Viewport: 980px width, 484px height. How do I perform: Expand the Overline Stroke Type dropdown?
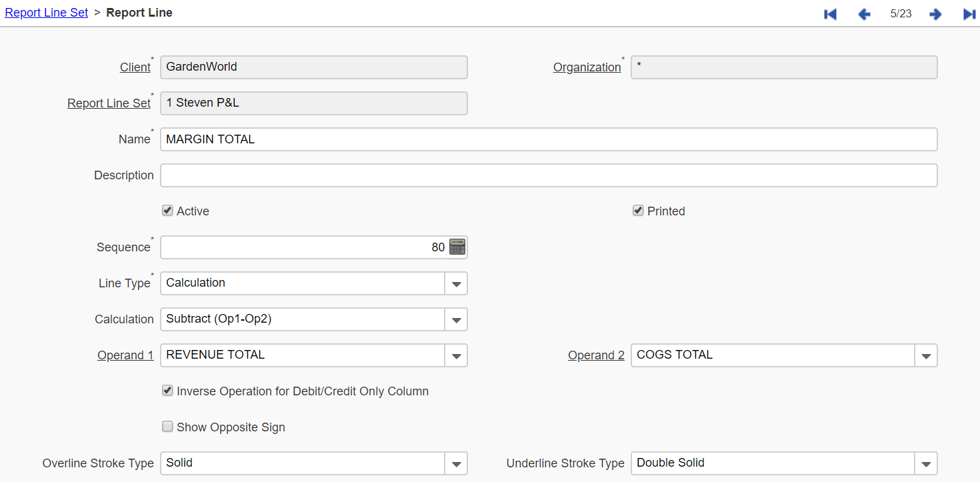pyautogui.click(x=457, y=463)
